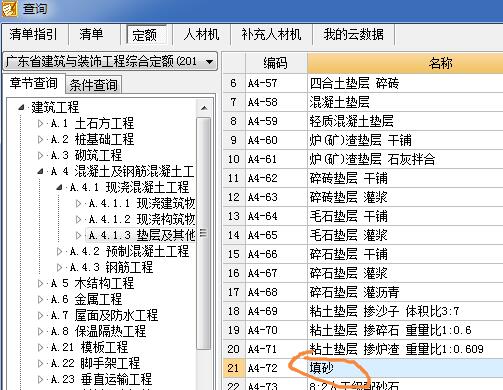Select row A4-65 毛石垫层 灌浆
This screenshot has width=503, height=390.
pyautogui.click(x=363, y=235)
